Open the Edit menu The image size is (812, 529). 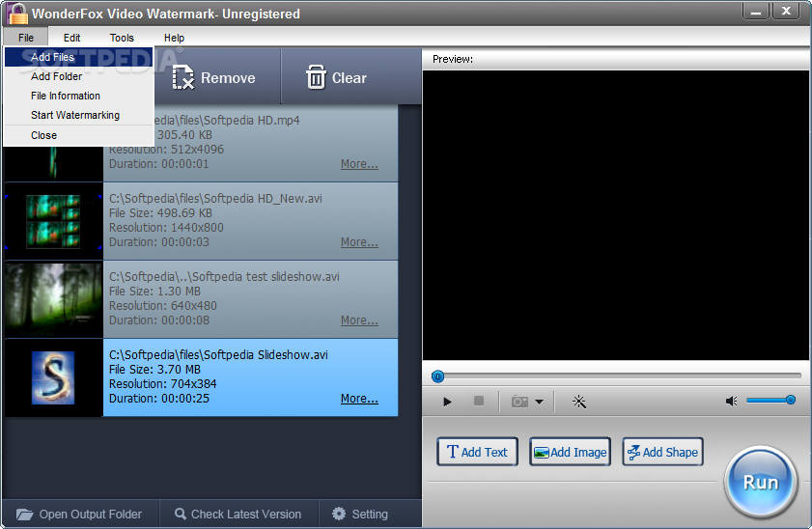pyautogui.click(x=71, y=38)
